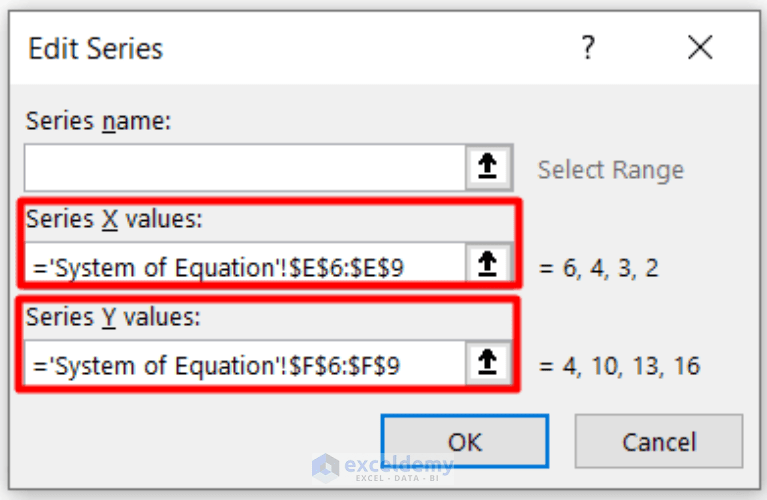Image resolution: width=767 pixels, height=500 pixels.
Task: Click the Series name collapse dialog icon
Action: pos(489,168)
